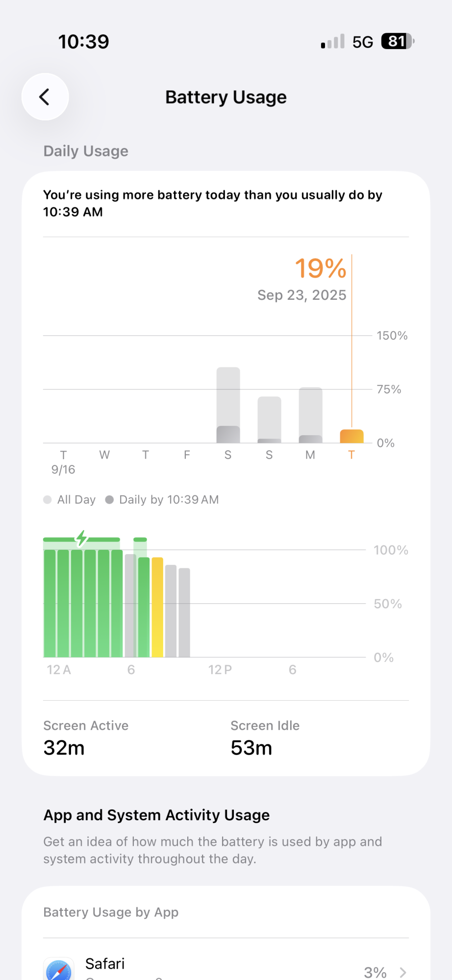This screenshot has width=452, height=980.
Task: Tap the green charging bolt icon
Action: (81, 538)
